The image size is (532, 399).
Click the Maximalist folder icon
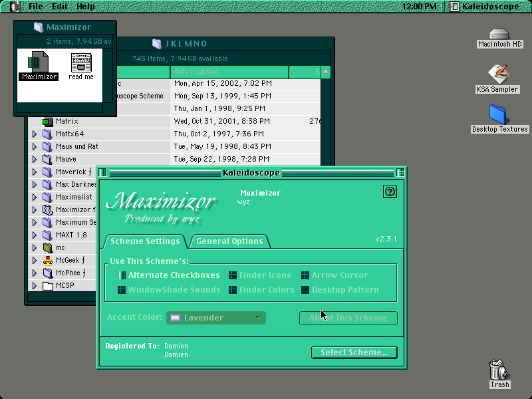tap(47, 197)
